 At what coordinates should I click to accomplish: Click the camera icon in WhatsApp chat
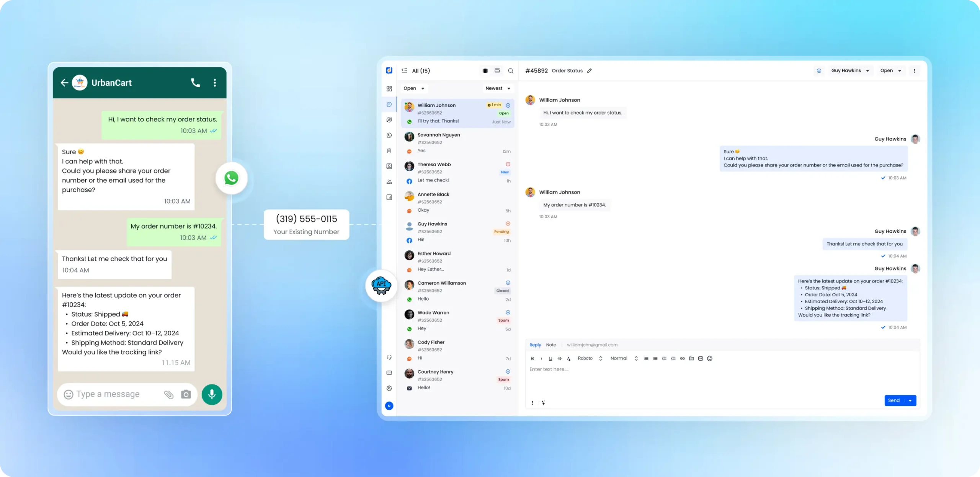[x=186, y=394]
